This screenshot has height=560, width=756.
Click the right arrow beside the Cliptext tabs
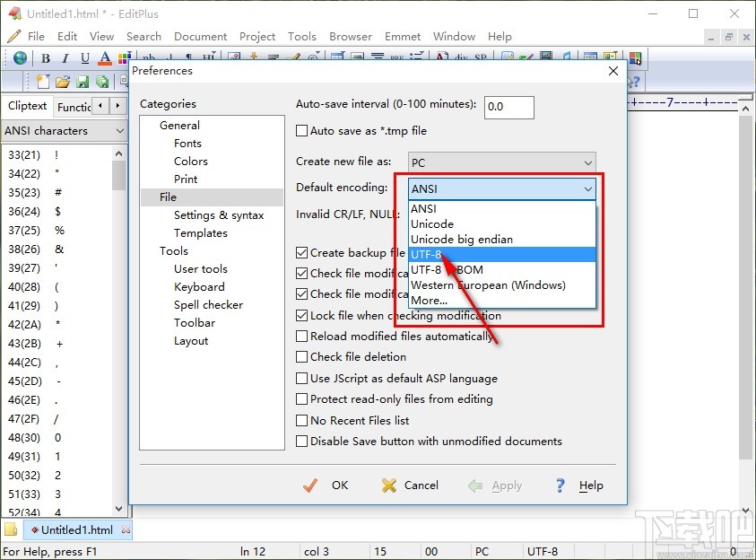pos(117,106)
